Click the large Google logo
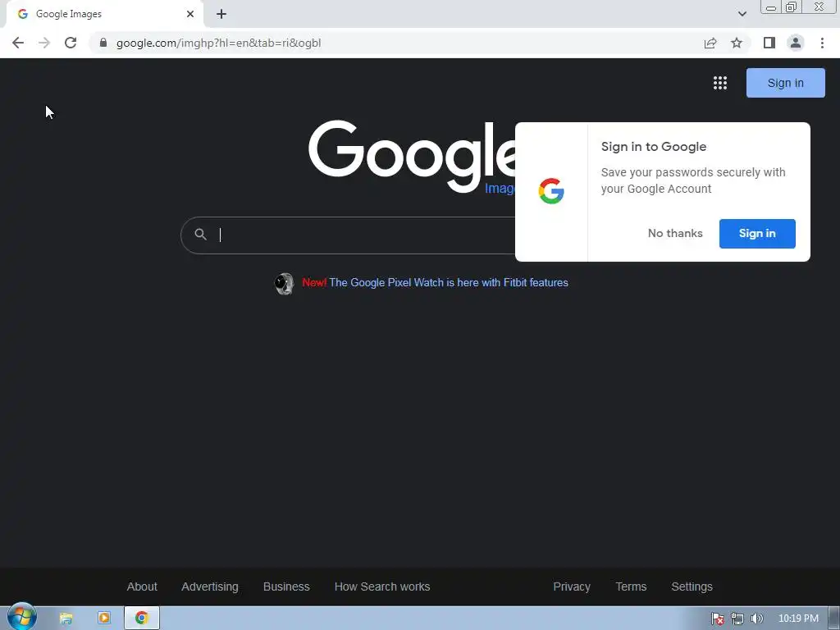 click(413, 155)
